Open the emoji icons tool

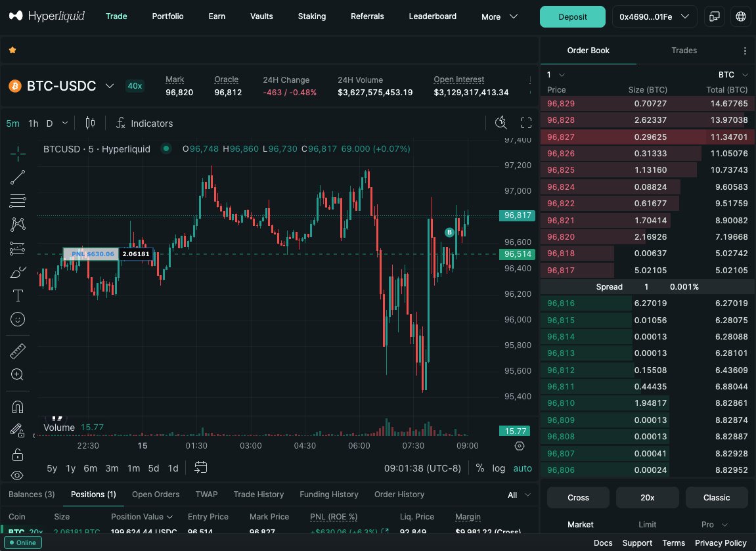pos(18,319)
